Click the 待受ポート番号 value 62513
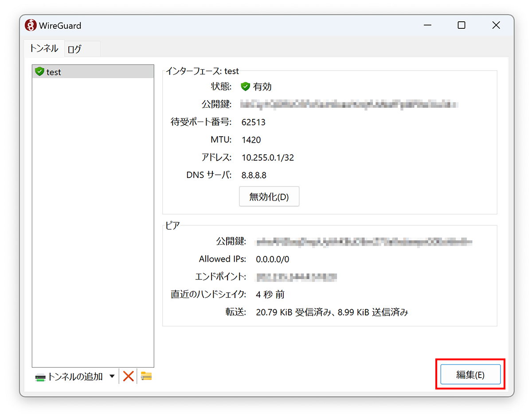532x417 pixels. (x=254, y=122)
